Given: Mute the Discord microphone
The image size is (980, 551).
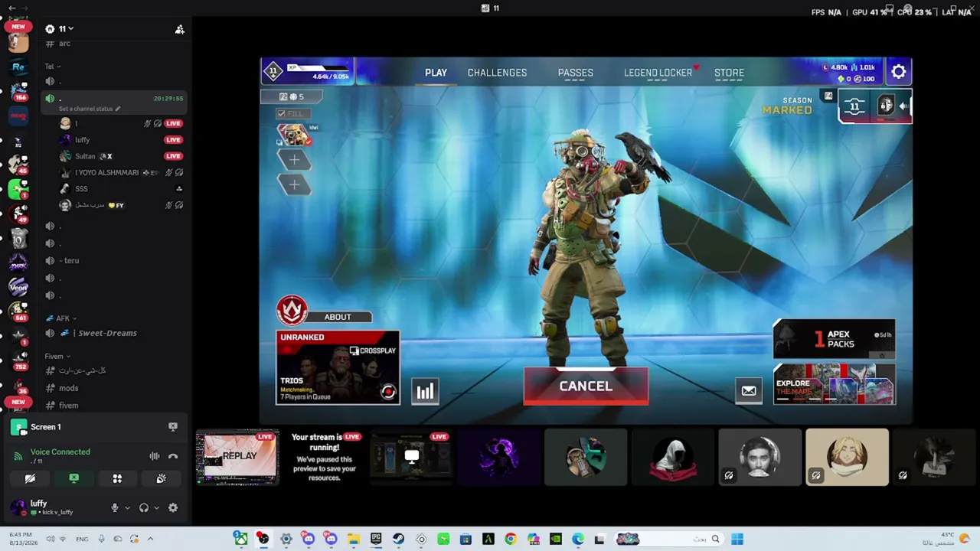Looking at the screenshot, I should point(115,507).
